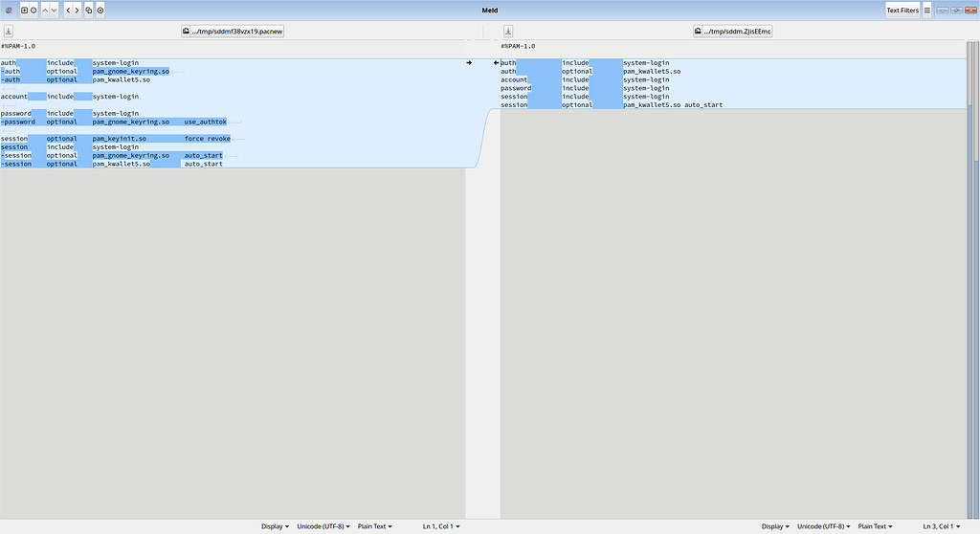Push left change to the right pane
This screenshot has width=980, height=534.
[469, 62]
